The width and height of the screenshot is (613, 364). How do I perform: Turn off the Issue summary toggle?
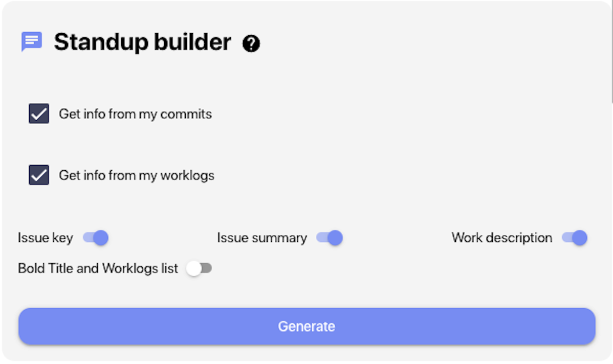(330, 237)
